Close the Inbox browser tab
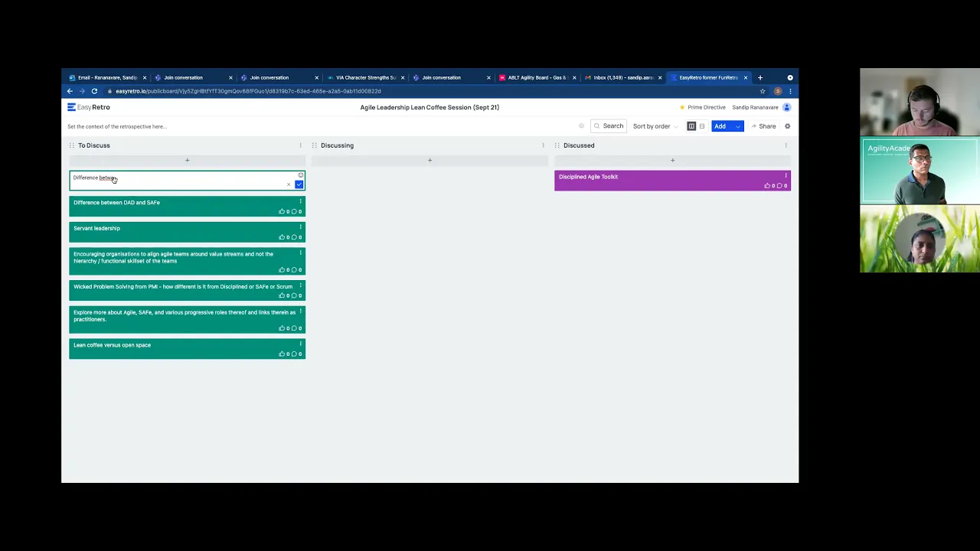This screenshot has height=551, width=980. [660, 77]
